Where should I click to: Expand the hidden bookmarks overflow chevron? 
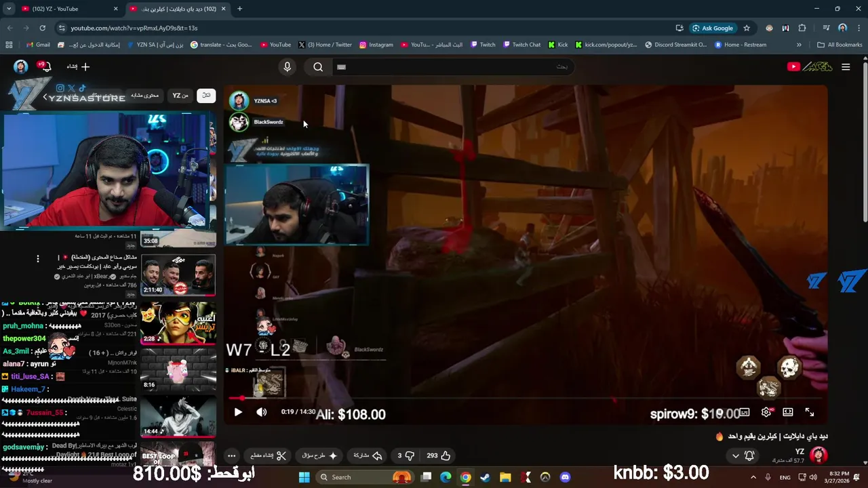[x=799, y=45]
